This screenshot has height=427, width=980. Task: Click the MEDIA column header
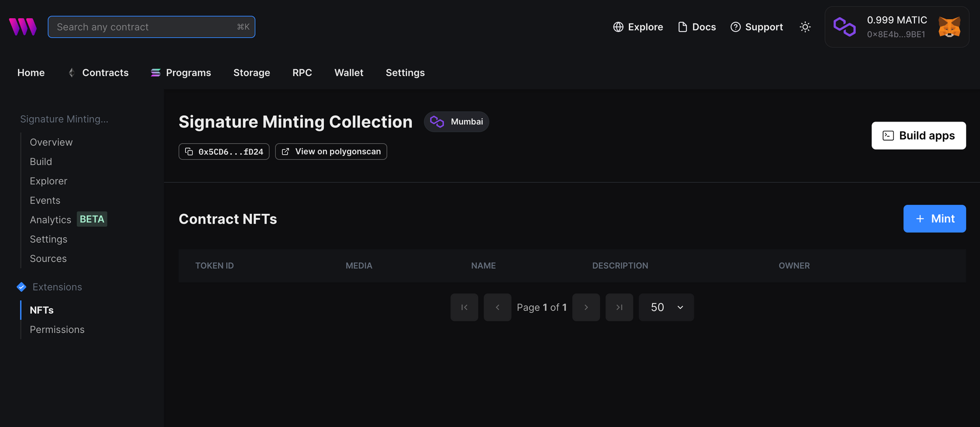[359, 266]
